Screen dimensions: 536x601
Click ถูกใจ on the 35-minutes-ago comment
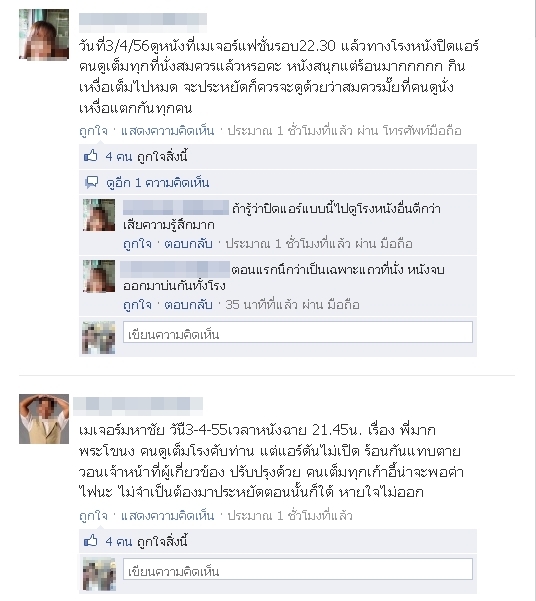137,305
